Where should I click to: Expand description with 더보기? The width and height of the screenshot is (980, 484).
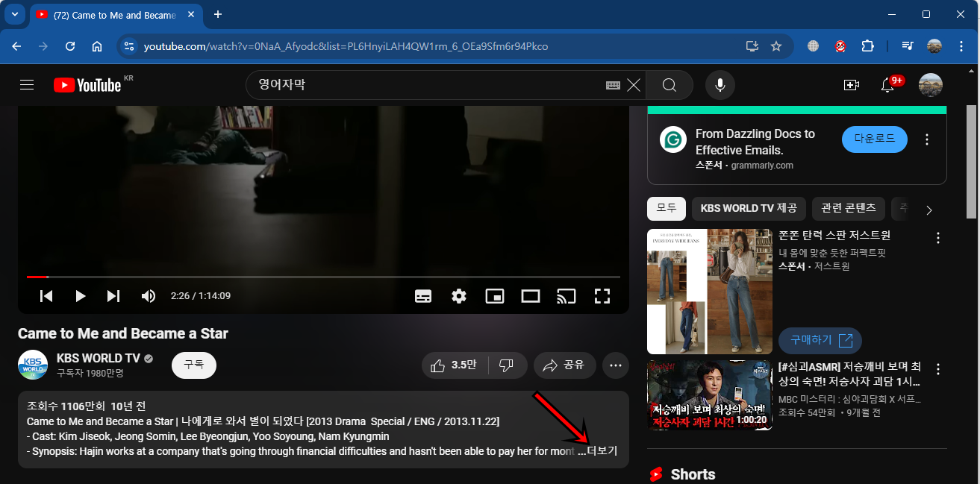point(602,451)
